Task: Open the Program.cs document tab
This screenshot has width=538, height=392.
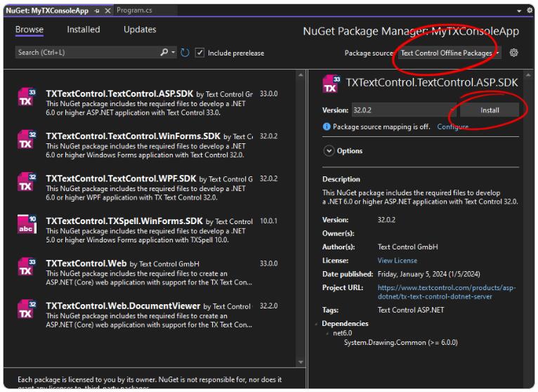Action: tap(134, 11)
